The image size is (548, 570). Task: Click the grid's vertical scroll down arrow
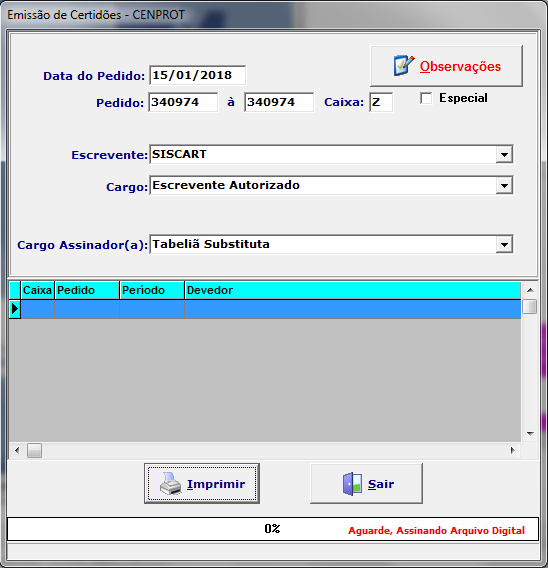(530, 434)
